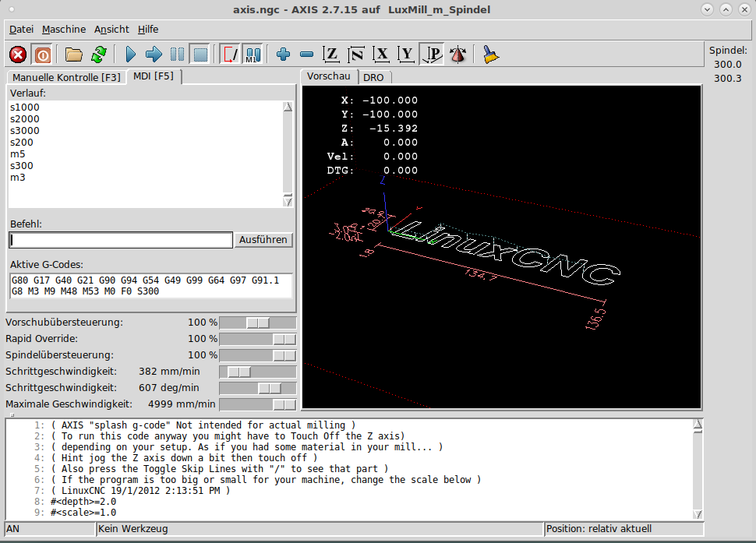Click G-code line 8 #<depth>=2.0
Viewport: 756px width, 543px height.
83,502
